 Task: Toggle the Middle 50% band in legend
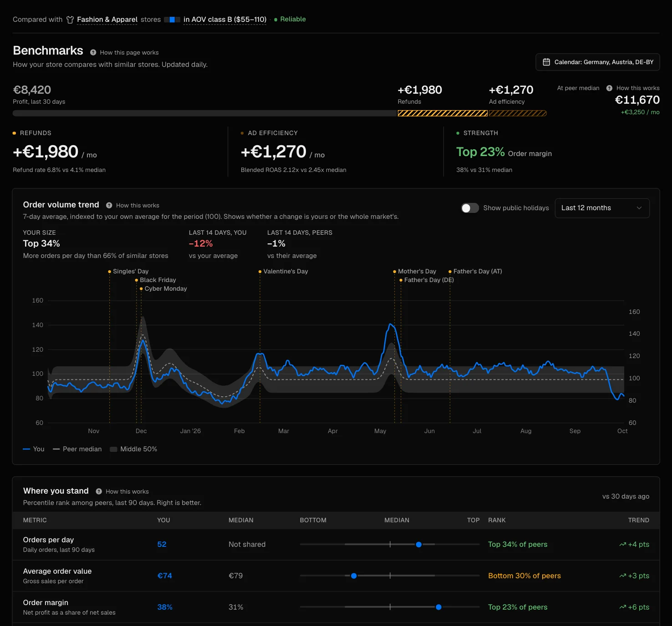coord(133,449)
